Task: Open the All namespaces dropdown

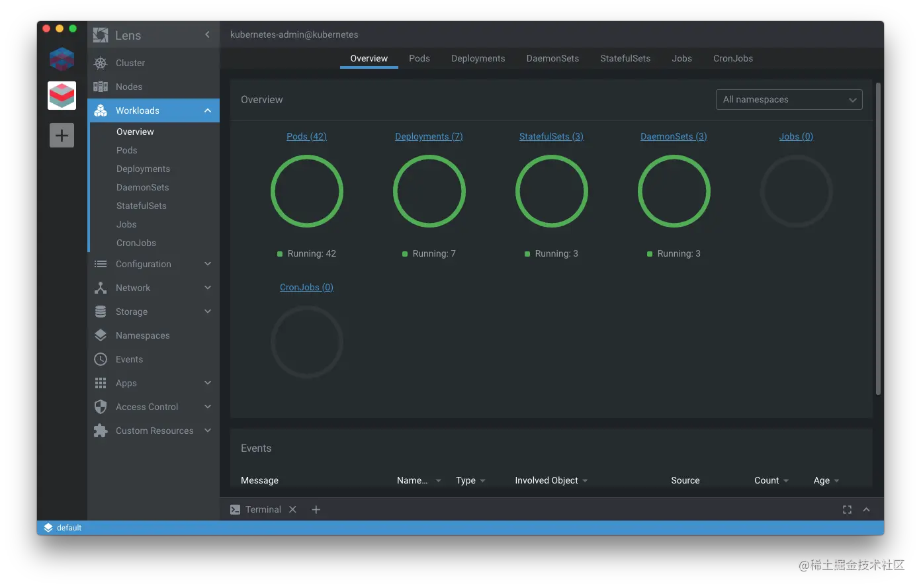Action: 789,100
